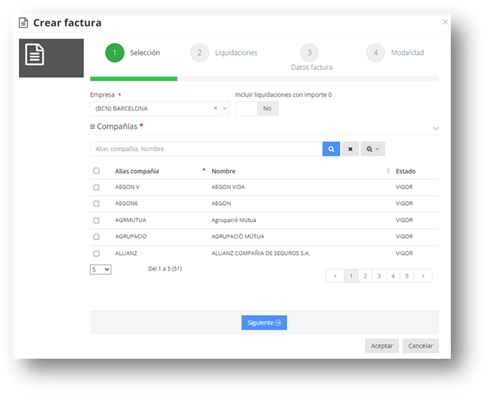
Task: Go to step 4 Modalidad
Action: 395,53
